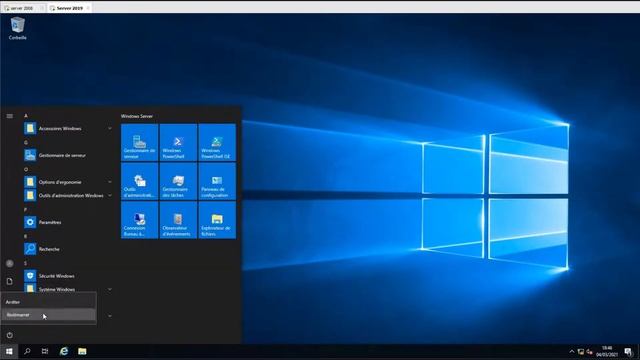
Task: Open Paramètres from app list
Action: (68, 222)
